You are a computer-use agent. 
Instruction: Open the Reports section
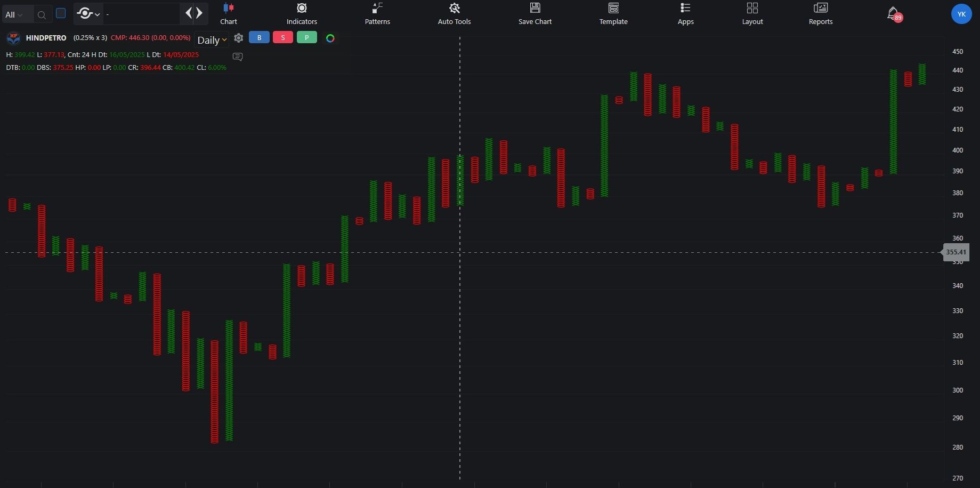coord(820,14)
